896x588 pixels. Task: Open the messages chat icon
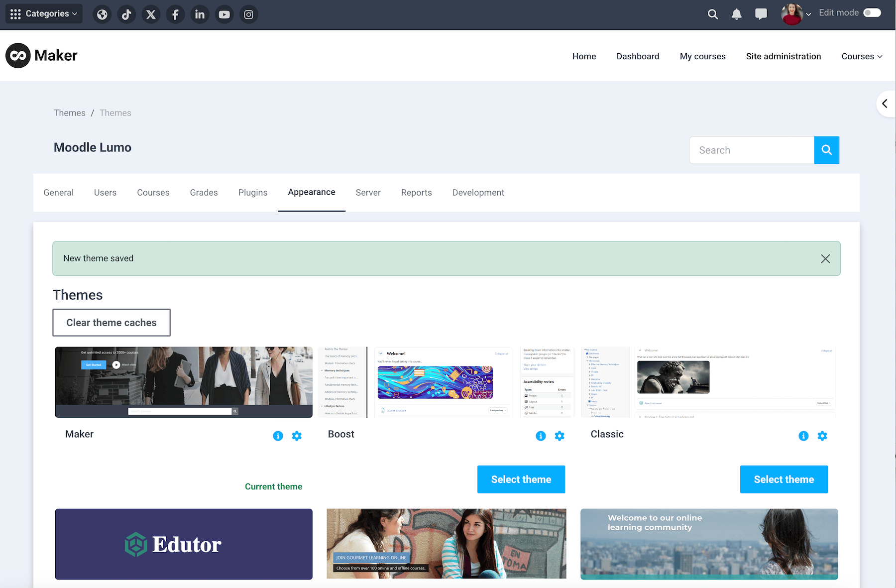pyautogui.click(x=761, y=14)
